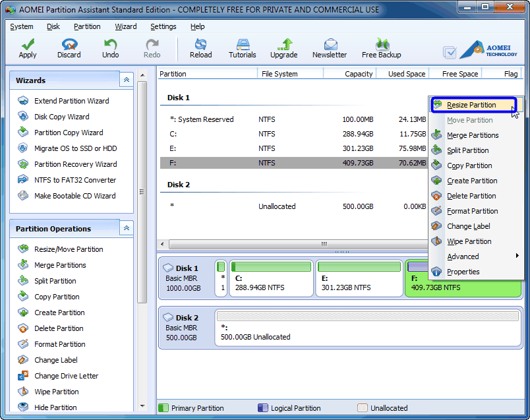
Task: Open the Partition menu
Action: (87, 26)
